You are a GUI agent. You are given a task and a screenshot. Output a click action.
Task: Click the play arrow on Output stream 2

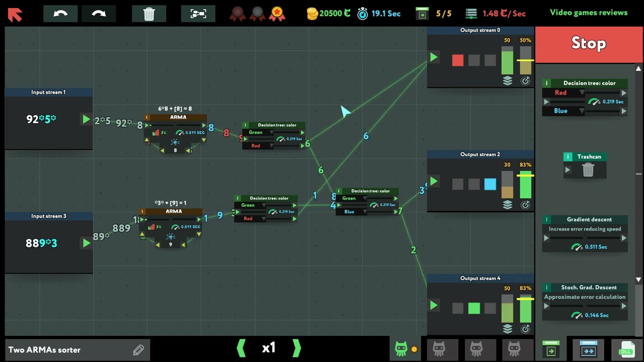tap(433, 182)
